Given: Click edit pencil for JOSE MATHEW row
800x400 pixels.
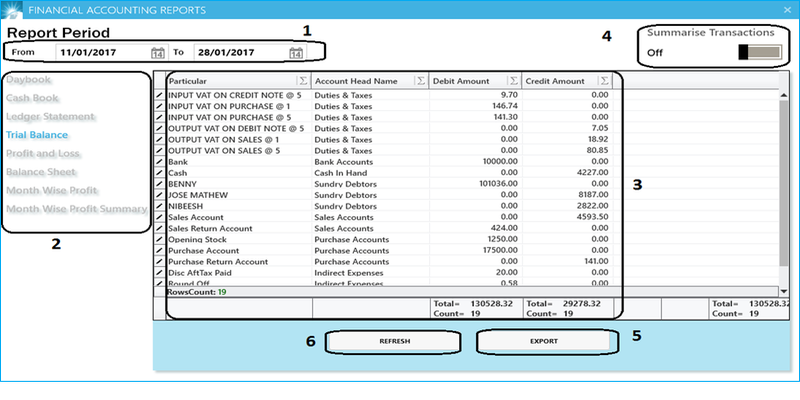Looking at the screenshot, I should point(160,195).
